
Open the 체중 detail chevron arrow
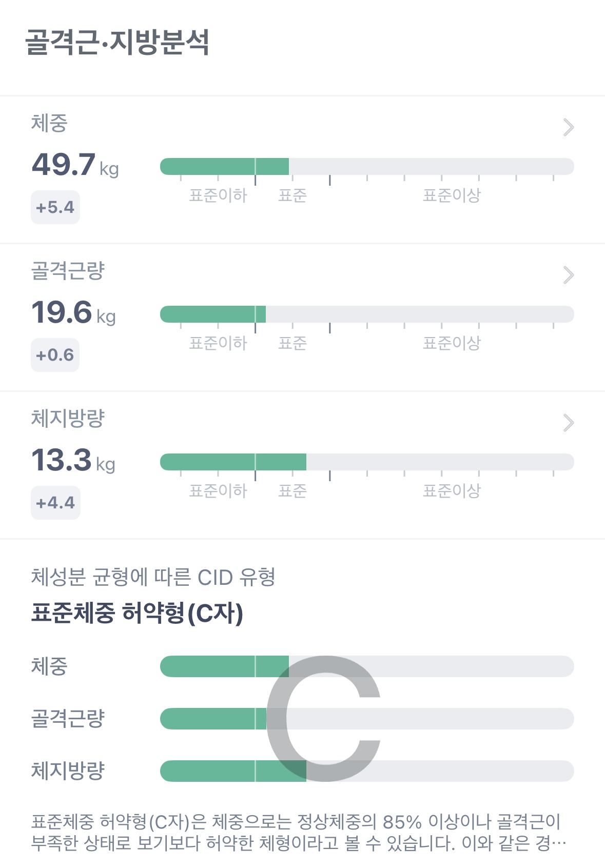click(568, 127)
